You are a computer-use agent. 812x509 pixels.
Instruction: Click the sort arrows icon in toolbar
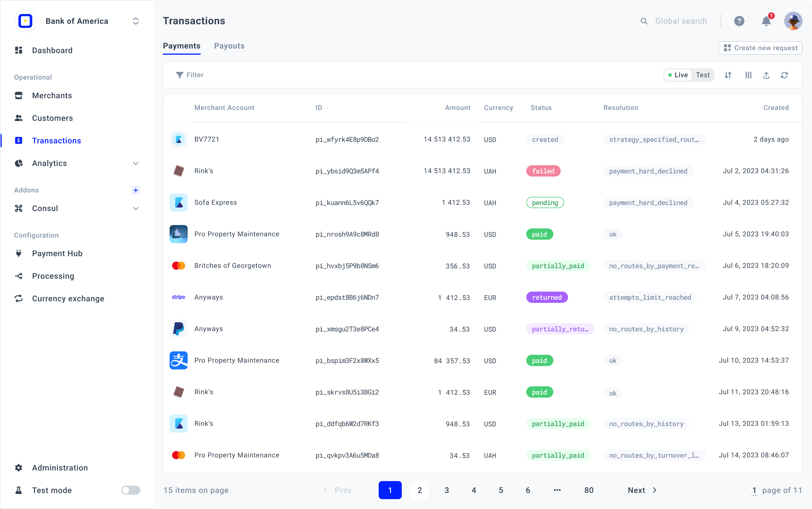click(x=728, y=75)
